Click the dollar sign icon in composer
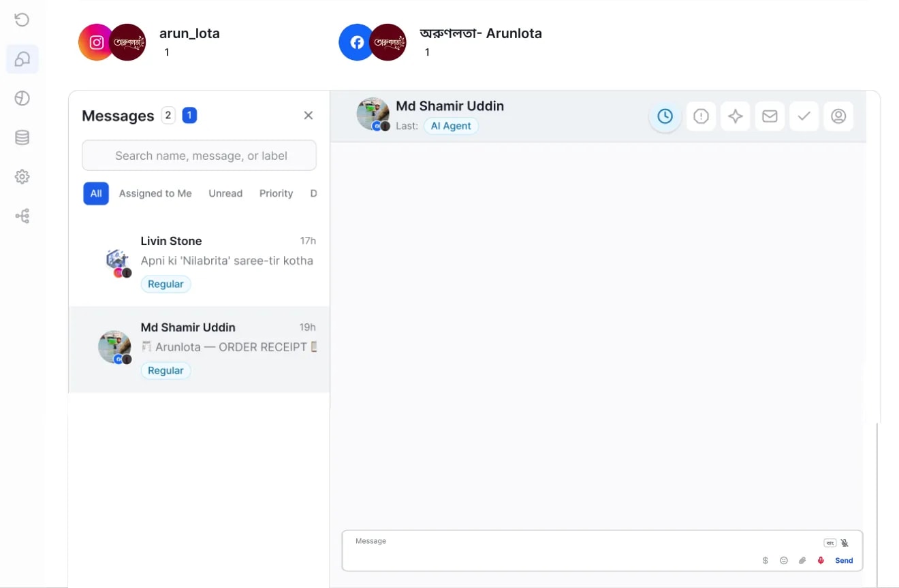Screen dimensions: 899x588 (x=766, y=561)
